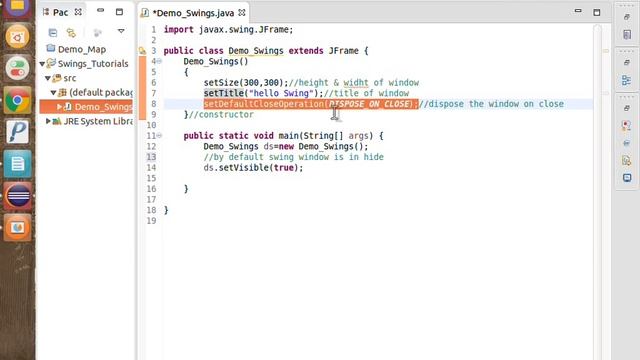Click setSize call on line 6
Viewport: 640px width, 360px height.
pyautogui.click(x=246, y=83)
